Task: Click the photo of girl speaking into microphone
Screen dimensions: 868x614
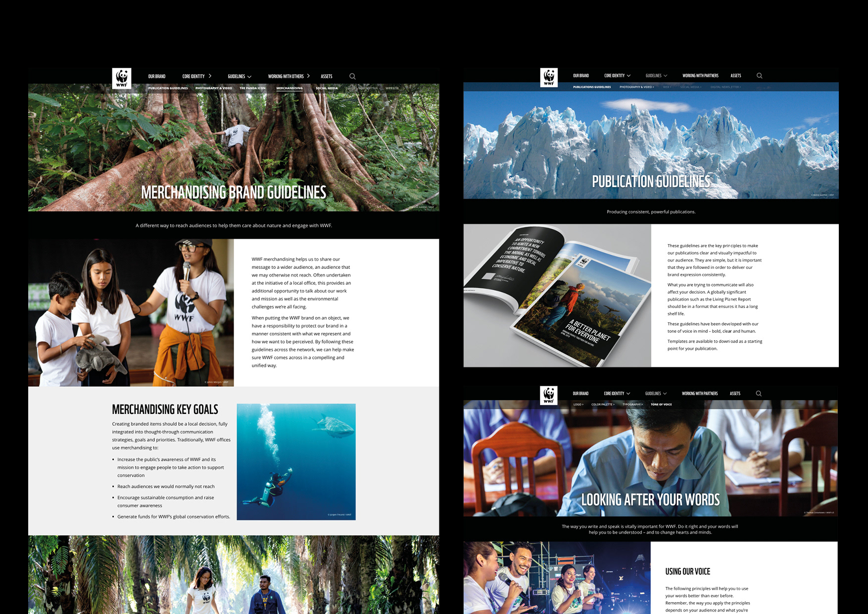Action: click(x=131, y=312)
